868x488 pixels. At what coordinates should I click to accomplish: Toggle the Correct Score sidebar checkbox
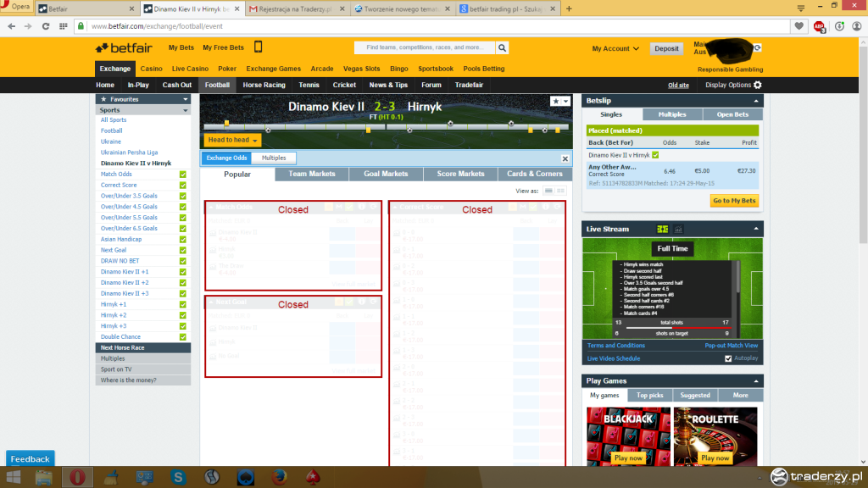(x=183, y=186)
